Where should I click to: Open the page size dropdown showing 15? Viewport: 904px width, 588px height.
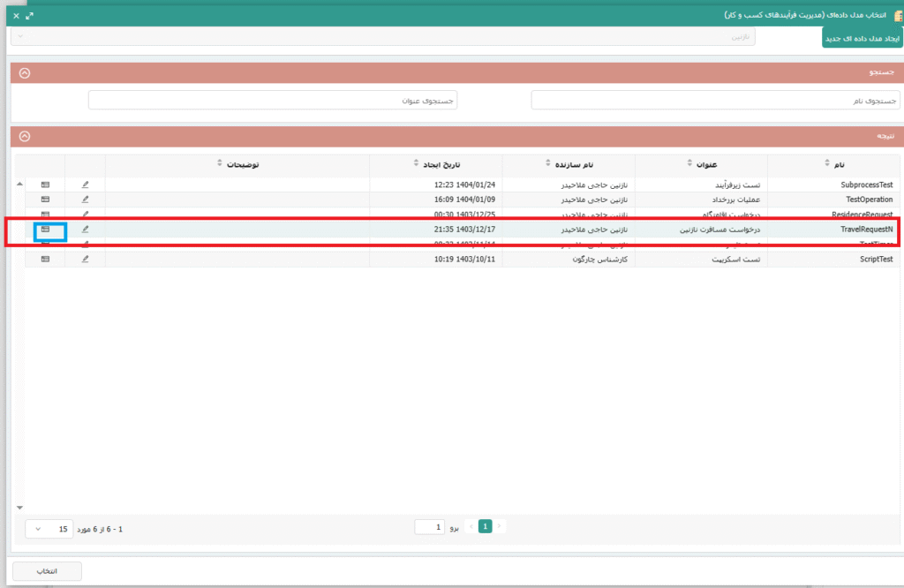point(49,529)
